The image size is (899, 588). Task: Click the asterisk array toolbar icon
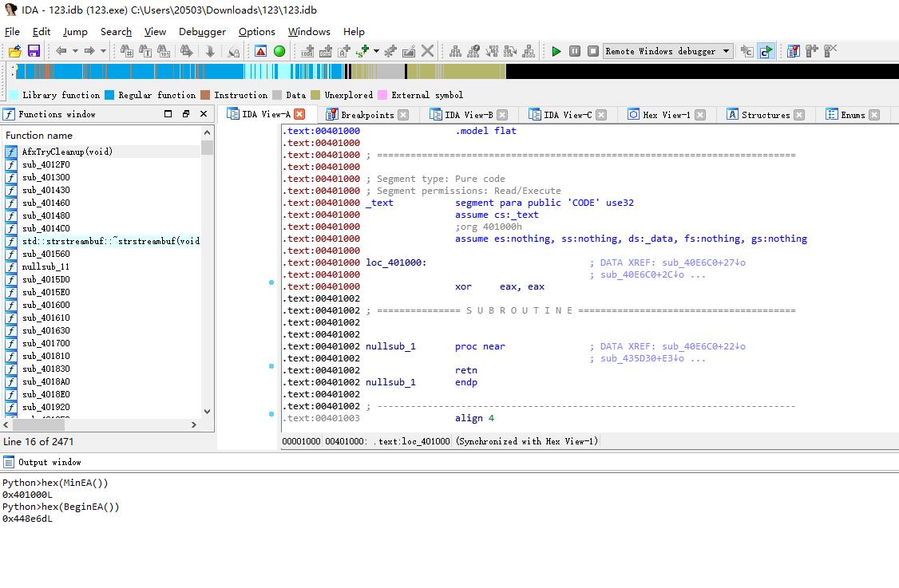click(390, 51)
